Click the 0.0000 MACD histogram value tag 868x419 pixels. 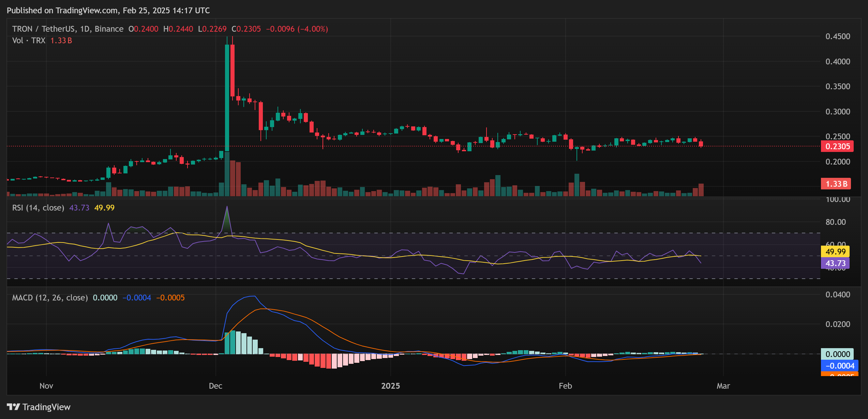click(837, 354)
